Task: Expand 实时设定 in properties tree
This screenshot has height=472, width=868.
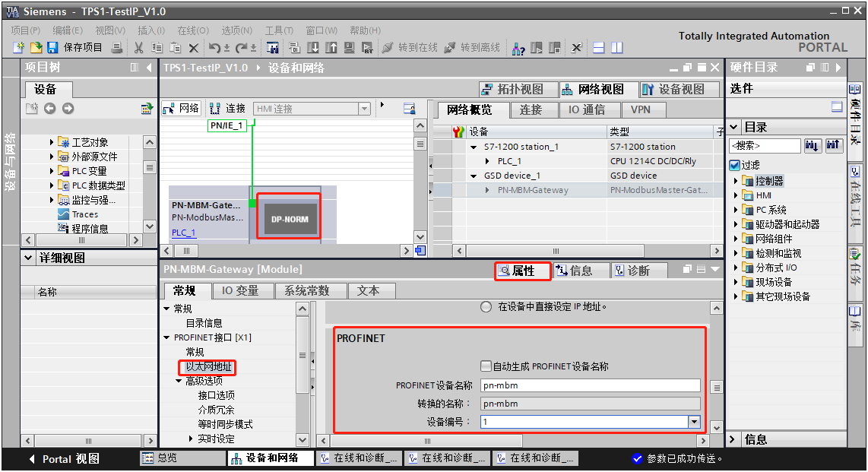Action: coord(191,439)
